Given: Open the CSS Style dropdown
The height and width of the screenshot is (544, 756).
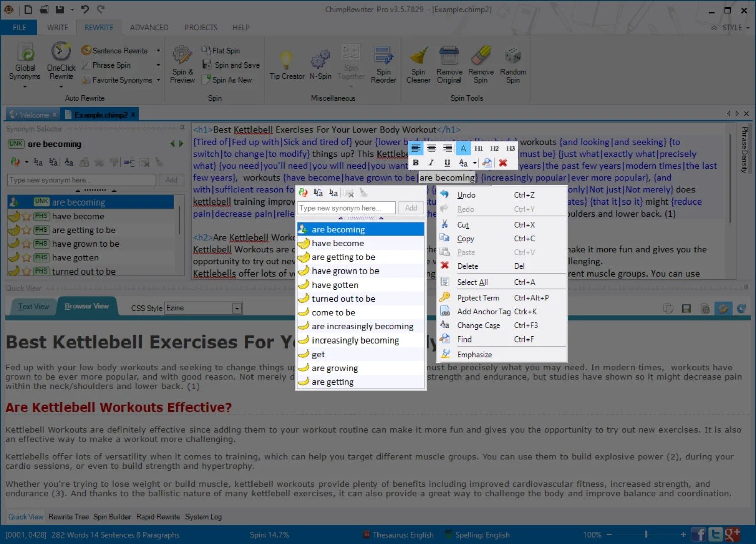Looking at the screenshot, I should coord(237,308).
